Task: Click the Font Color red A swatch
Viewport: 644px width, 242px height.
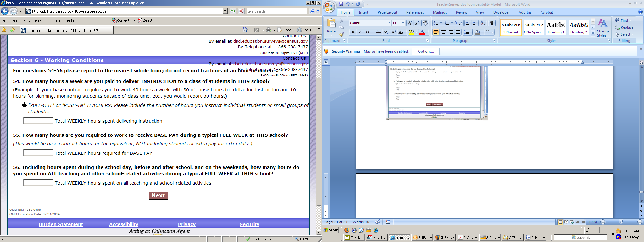Action: (x=422, y=32)
